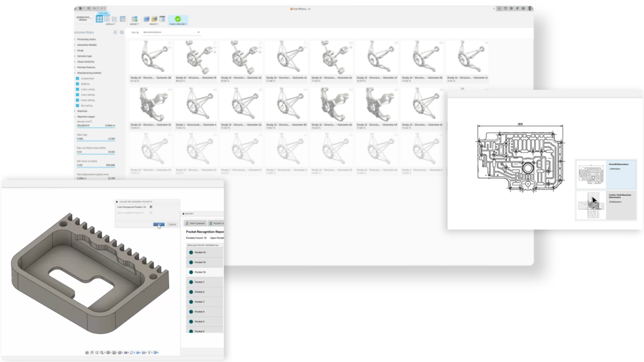Select Pocket 15 in the report list
Image resolution: width=644 pixels, height=362 pixels.
click(204, 252)
